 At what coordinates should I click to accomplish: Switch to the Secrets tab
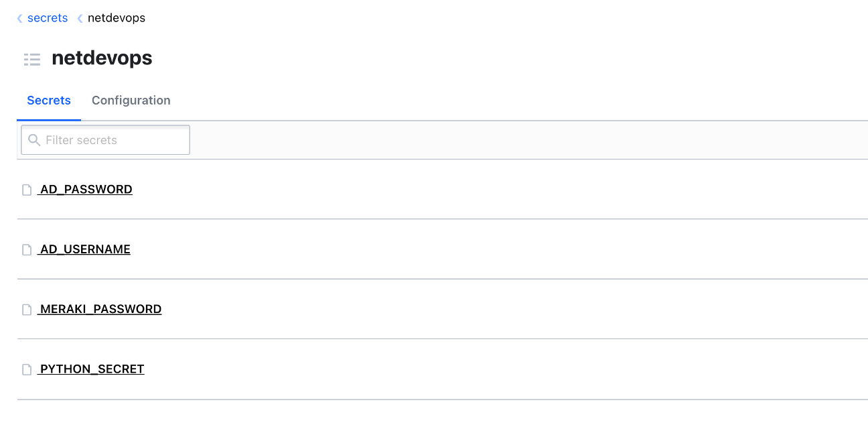[x=49, y=101]
